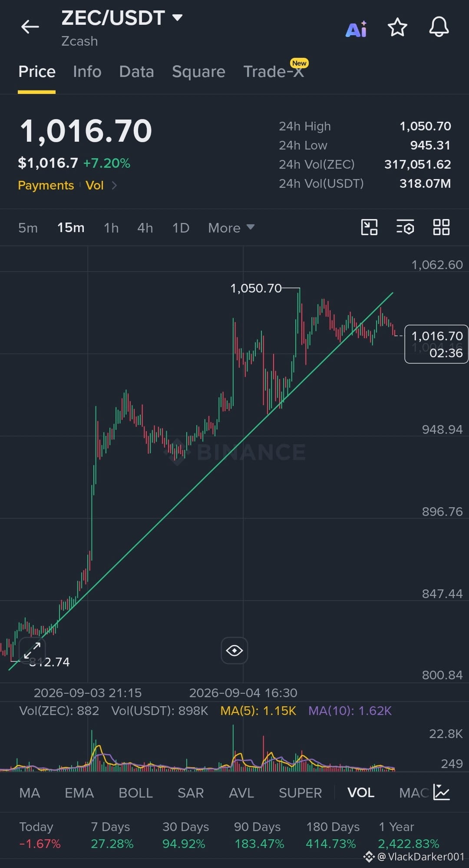This screenshot has height=868, width=469.
Task: Select the 1h timeframe
Action: point(111,228)
